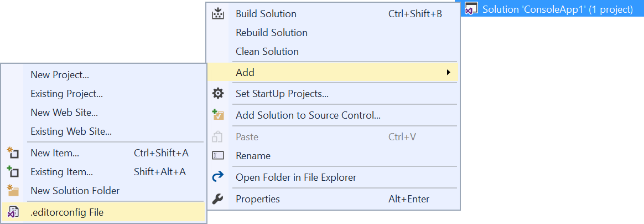644x224 pixels.
Task: Click the Solution 'ConsoleApp1' icon
Action: (472, 9)
